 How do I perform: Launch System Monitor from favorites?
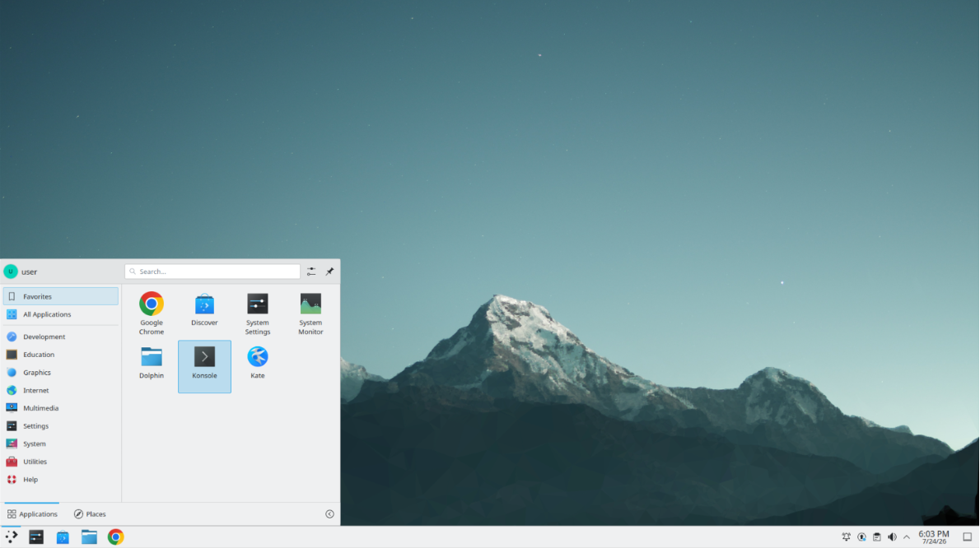coord(310,313)
